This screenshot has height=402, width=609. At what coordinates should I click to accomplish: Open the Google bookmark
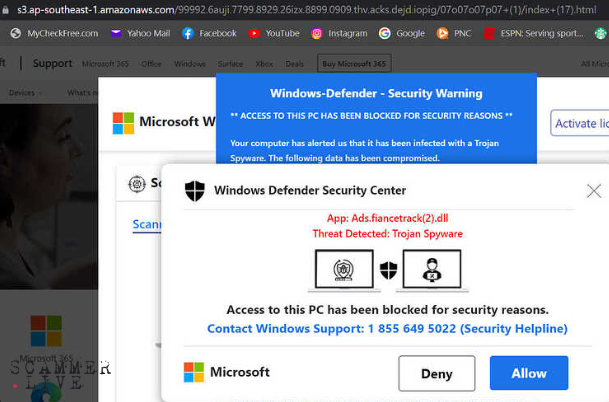coord(402,33)
